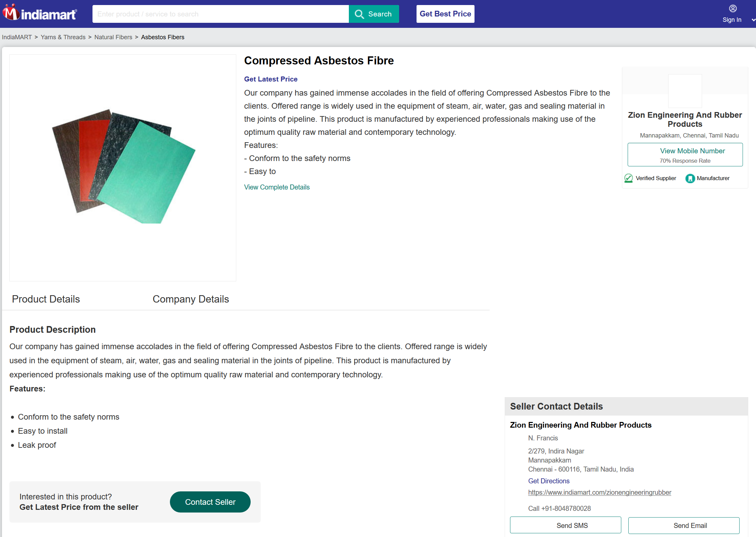Click the 2/279, Indira Nagar address line
756x537 pixels.
coord(556,451)
